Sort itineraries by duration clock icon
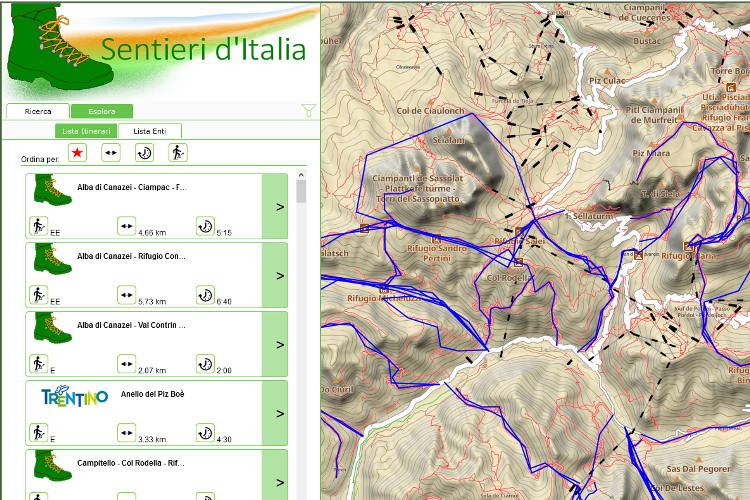This screenshot has height=500, width=750. click(144, 153)
